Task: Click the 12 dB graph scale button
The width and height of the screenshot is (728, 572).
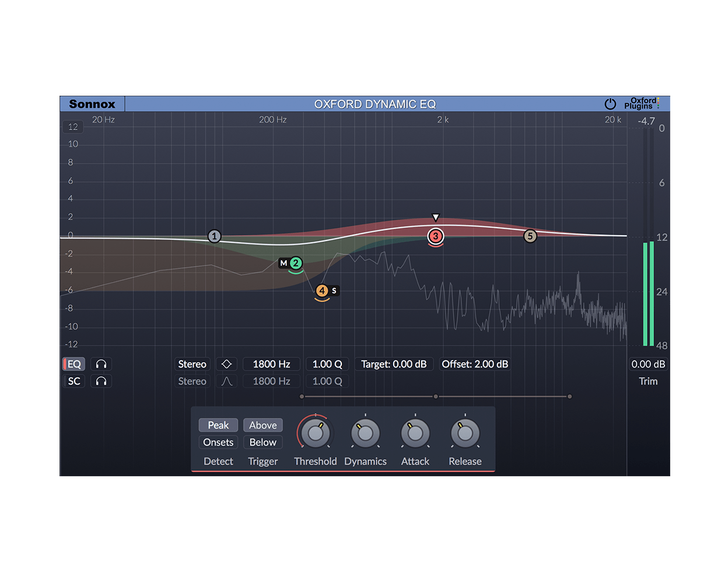Action: (73, 127)
